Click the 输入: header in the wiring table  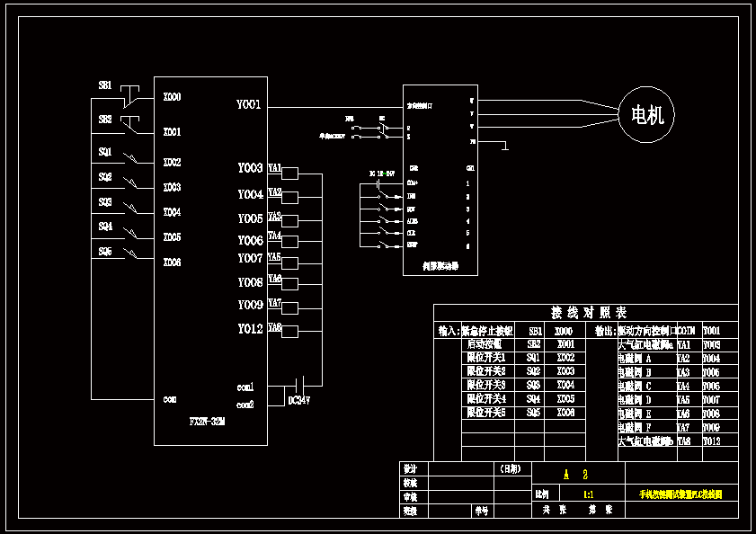click(x=449, y=331)
